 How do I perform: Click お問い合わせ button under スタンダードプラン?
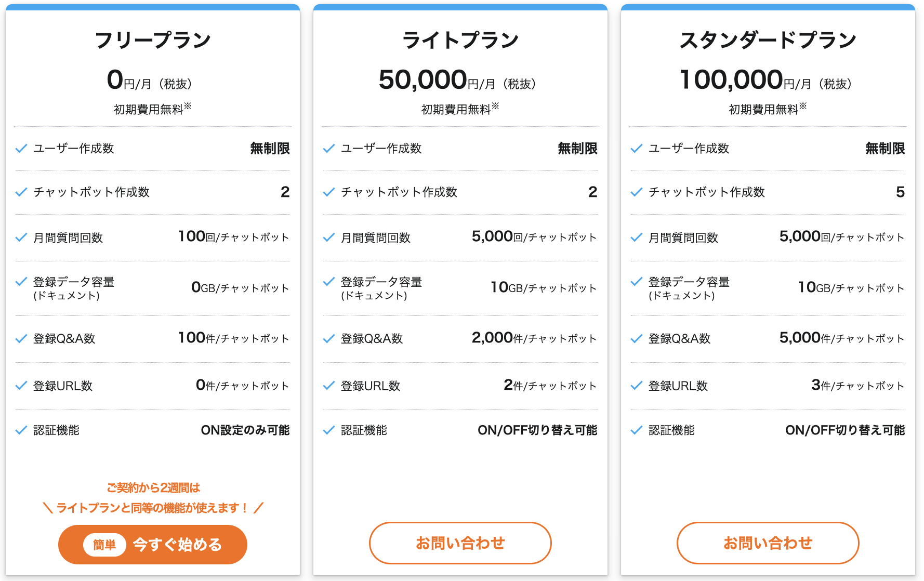[768, 543]
